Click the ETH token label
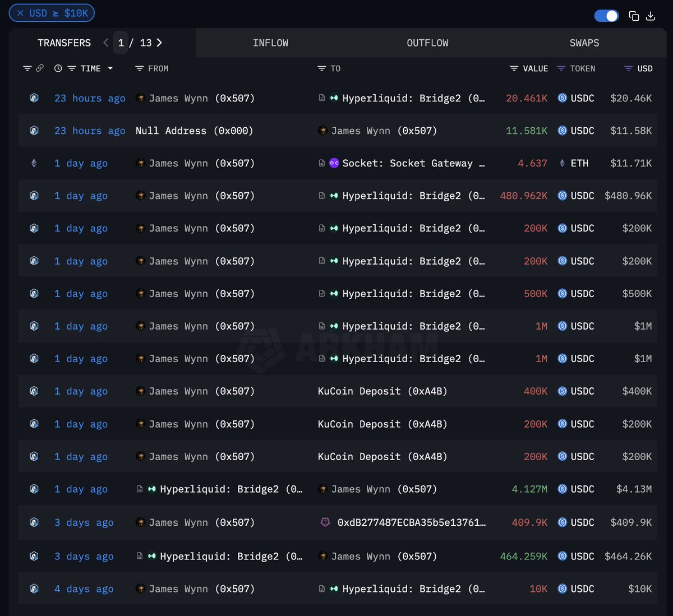Viewport: 673px width, 616px height. (x=579, y=163)
